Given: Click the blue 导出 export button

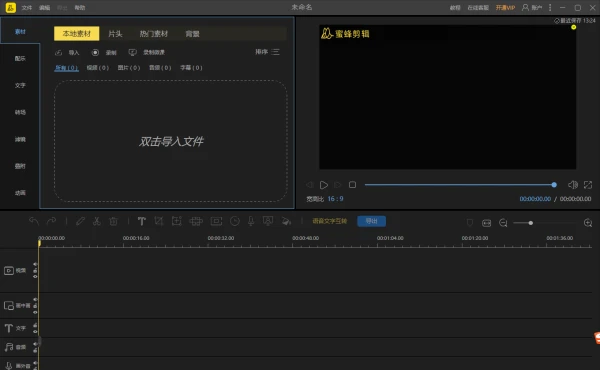Looking at the screenshot, I should pos(372,221).
